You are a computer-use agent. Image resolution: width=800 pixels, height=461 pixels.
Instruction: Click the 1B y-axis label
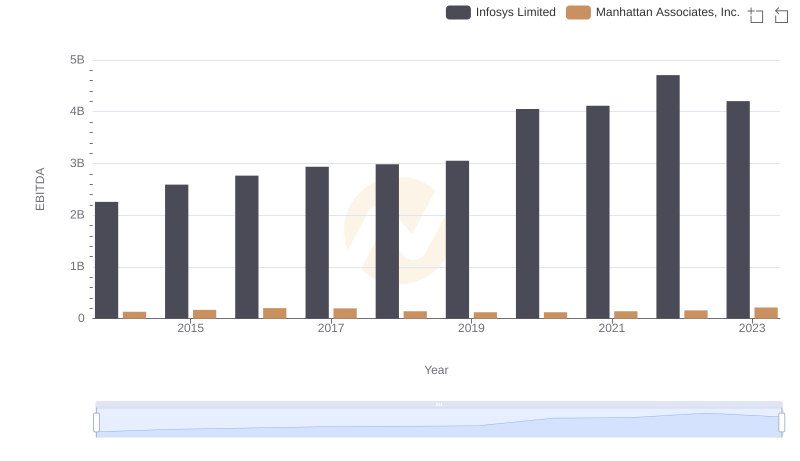[x=77, y=266]
